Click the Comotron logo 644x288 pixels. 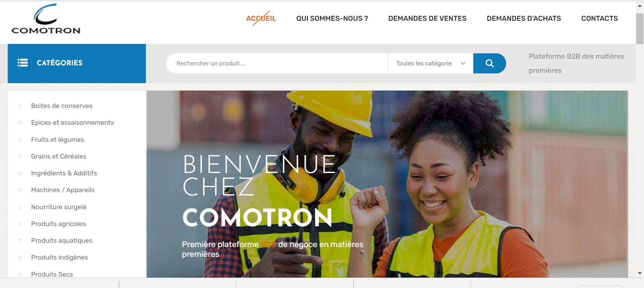[x=46, y=19]
